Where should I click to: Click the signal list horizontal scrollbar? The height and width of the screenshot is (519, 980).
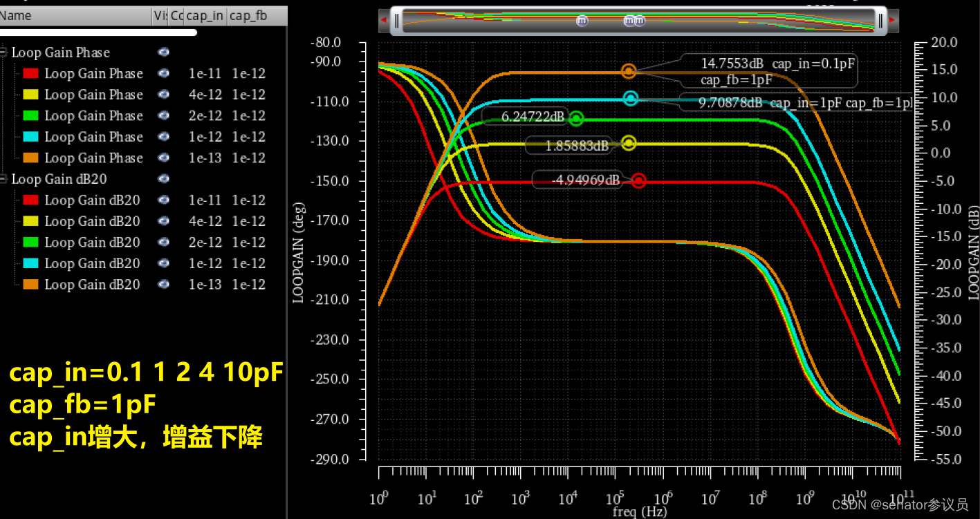(x=98, y=32)
